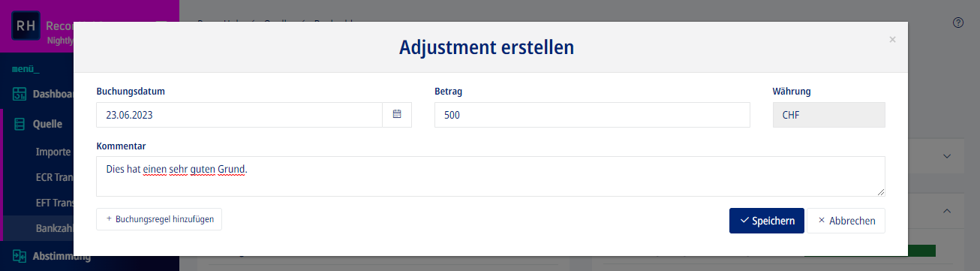This screenshot has width=980, height=271.
Task: Click the Buchungsdatum input field
Action: point(239,115)
